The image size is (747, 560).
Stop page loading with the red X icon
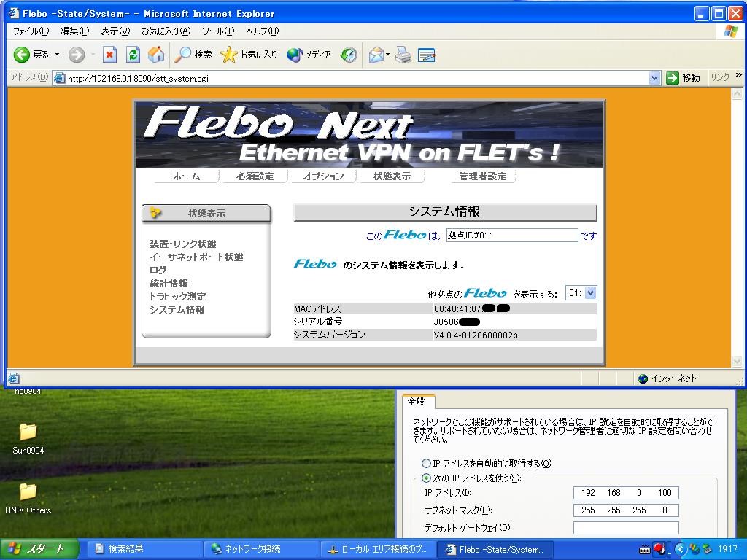pyautogui.click(x=109, y=55)
